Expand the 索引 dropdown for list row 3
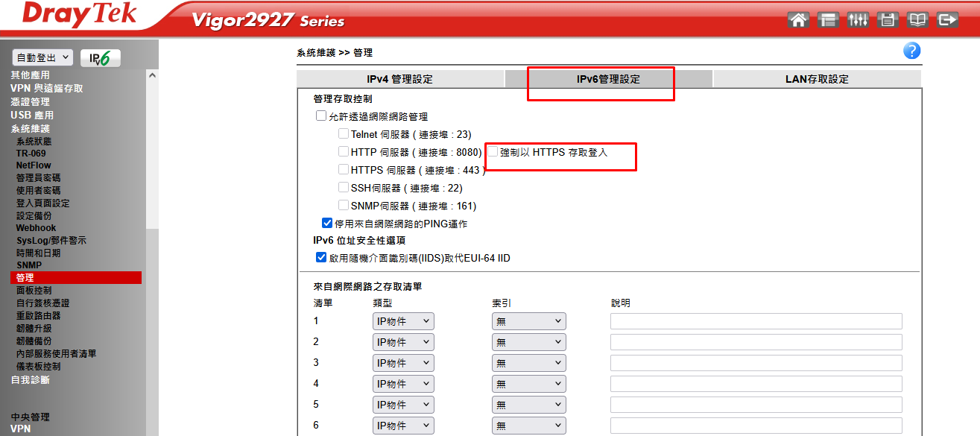The width and height of the screenshot is (980, 436). click(x=528, y=363)
